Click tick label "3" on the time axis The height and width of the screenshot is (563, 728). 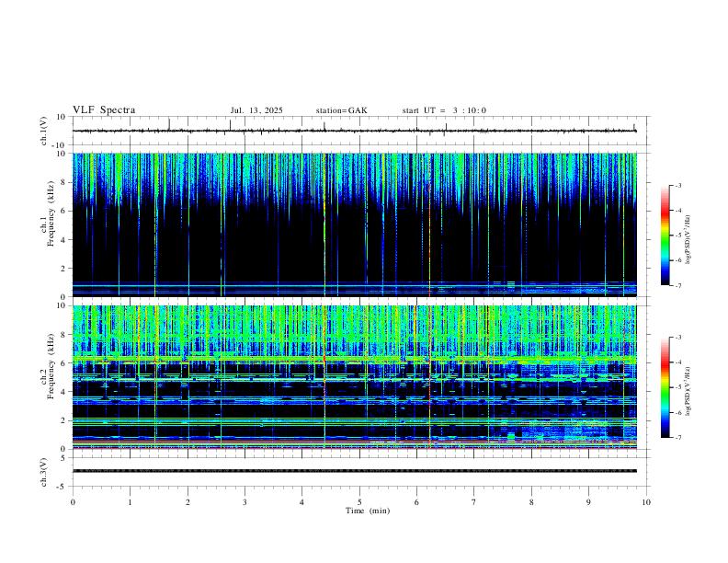tap(245, 502)
